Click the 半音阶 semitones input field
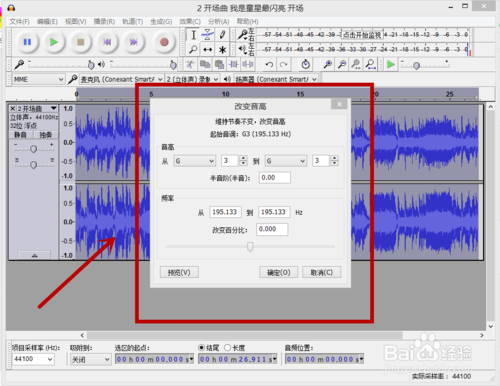 point(275,178)
